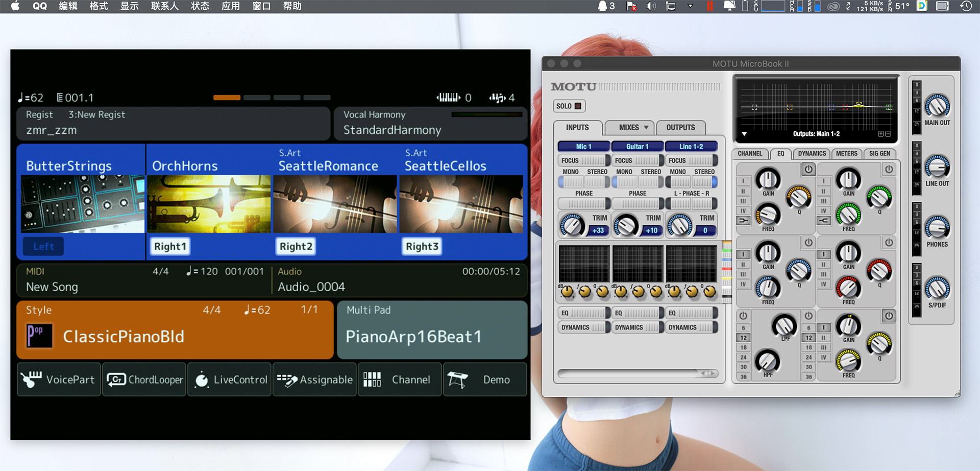This screenshot has height=471, width=980.
Task: Click the transpose keyboard icon showing 0
Action: pos(448,98)
